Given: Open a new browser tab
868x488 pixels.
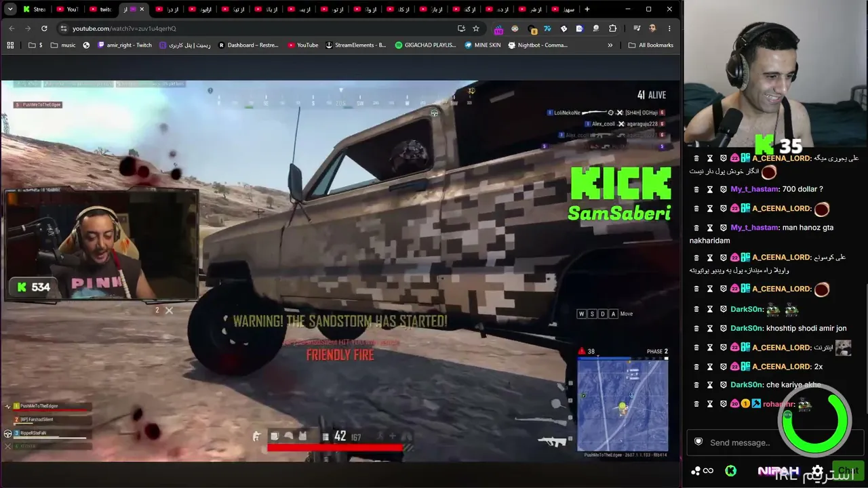Looking at the screenshot, I should pos(587,9).
